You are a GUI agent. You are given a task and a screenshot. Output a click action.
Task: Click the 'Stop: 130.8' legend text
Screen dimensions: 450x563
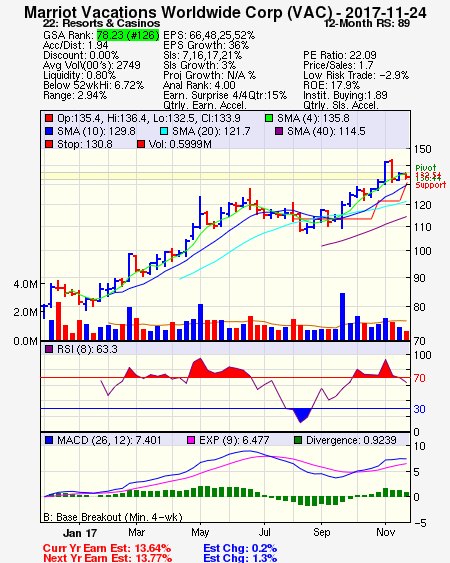(x=85, y=144)
